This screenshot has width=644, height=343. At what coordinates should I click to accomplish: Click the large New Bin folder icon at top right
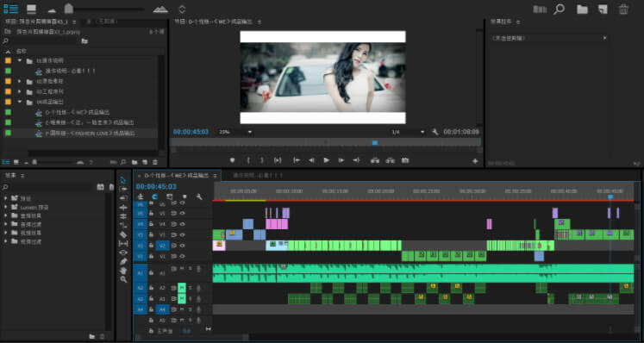coord(582,9)
